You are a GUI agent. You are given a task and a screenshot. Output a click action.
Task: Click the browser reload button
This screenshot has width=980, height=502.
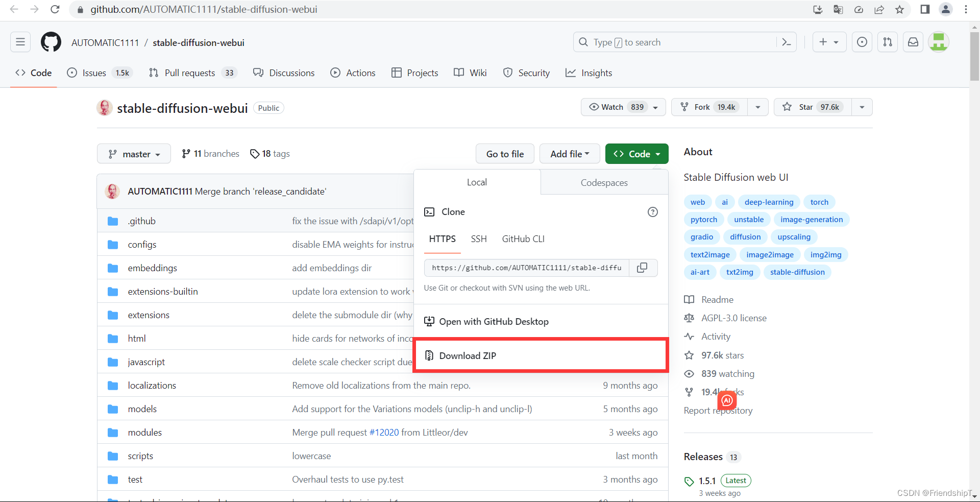click(x=55, y=9)
